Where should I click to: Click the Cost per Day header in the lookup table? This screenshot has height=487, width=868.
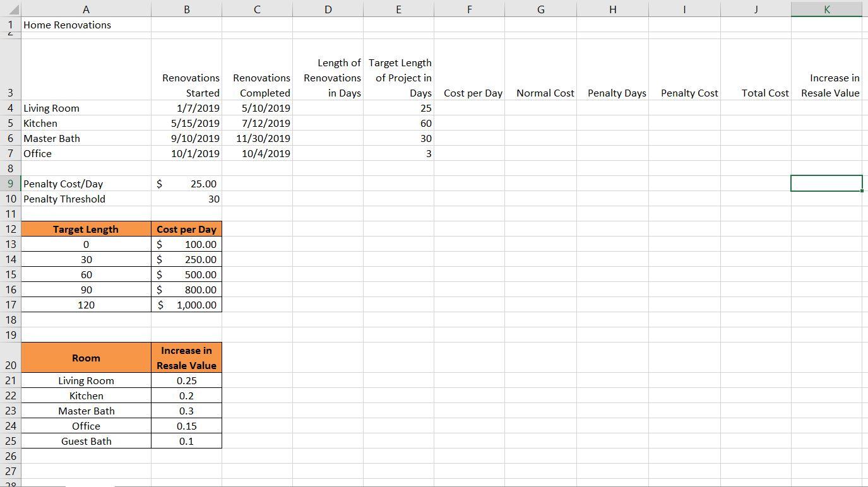coord(186,229)
